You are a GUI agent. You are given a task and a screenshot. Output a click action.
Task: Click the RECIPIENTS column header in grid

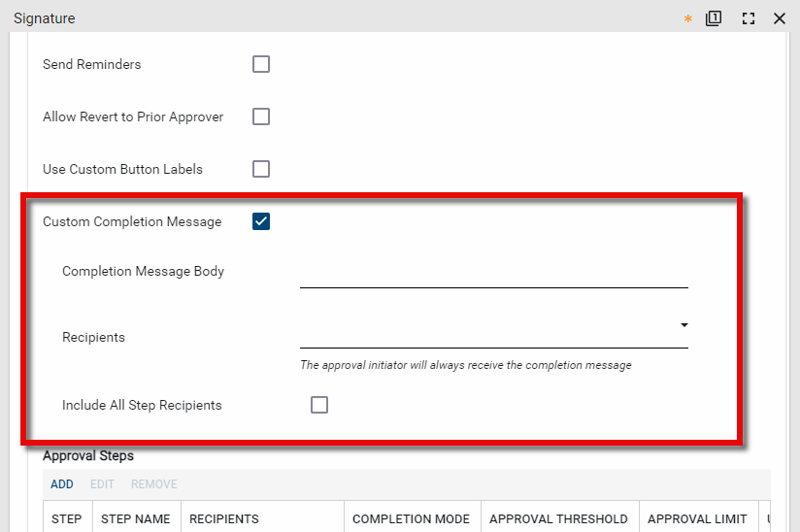pyautogui.click(x=223, y=518)
